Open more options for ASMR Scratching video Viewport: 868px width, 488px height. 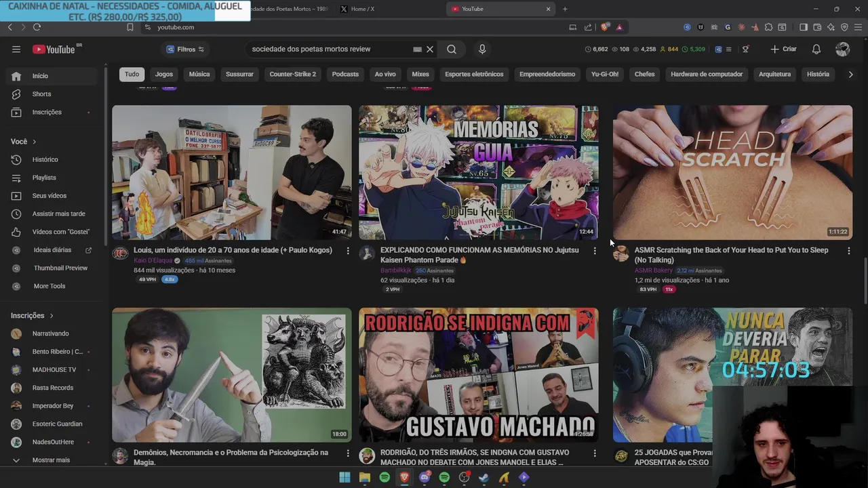tap(848, 251)
